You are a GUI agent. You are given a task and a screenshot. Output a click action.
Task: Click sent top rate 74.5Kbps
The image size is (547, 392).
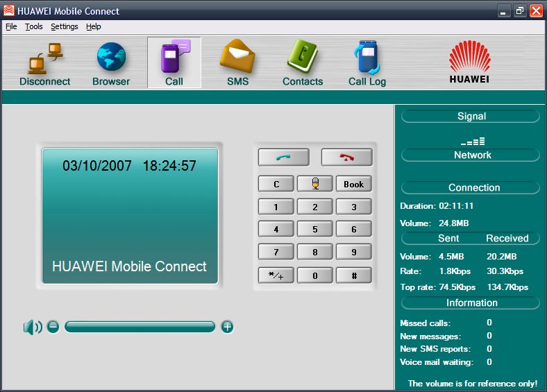(x=457, y=287)
